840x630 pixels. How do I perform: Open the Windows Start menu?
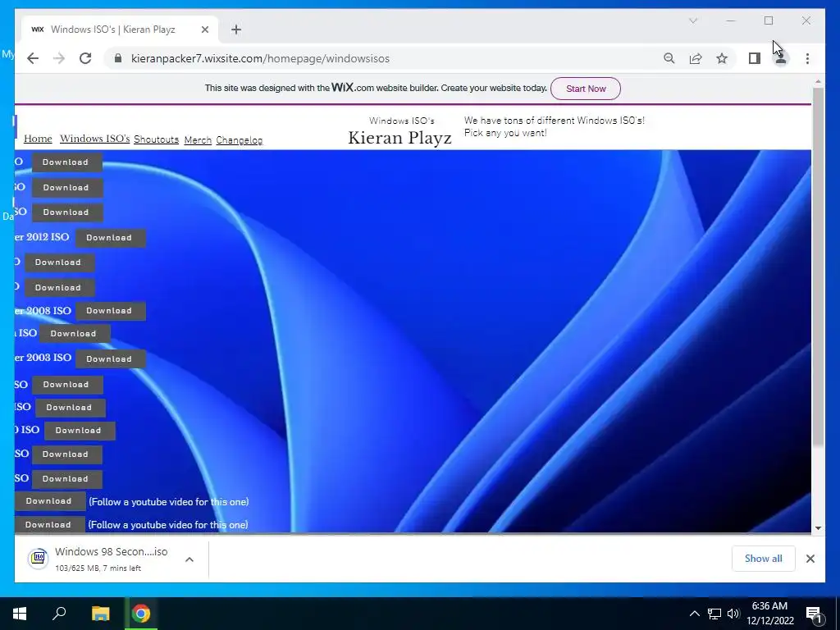(20, 614)
